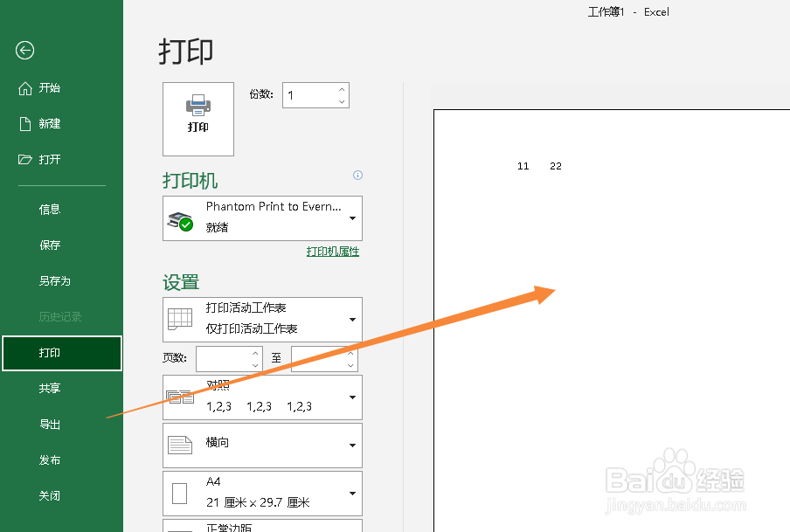Select 导出 from the left menu
This screenshot has height=532, width=790.
(50, 424)
